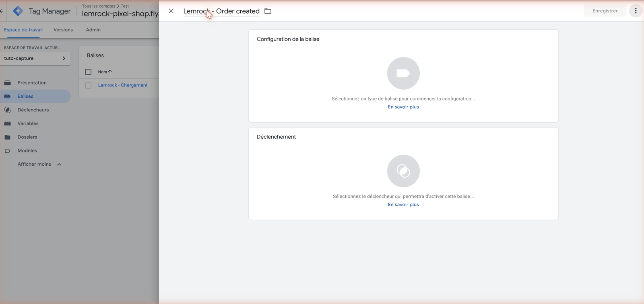Click the Présentation sidebar icon
The height and width of the screenshot is (304, 644).
(x=7, y=83)
